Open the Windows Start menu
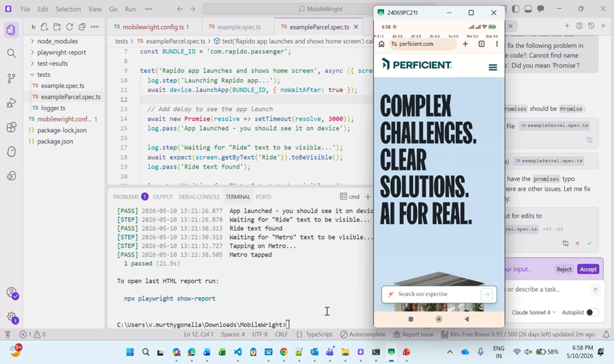Viewport: 614px width, 364px height. tap(130, 352)
